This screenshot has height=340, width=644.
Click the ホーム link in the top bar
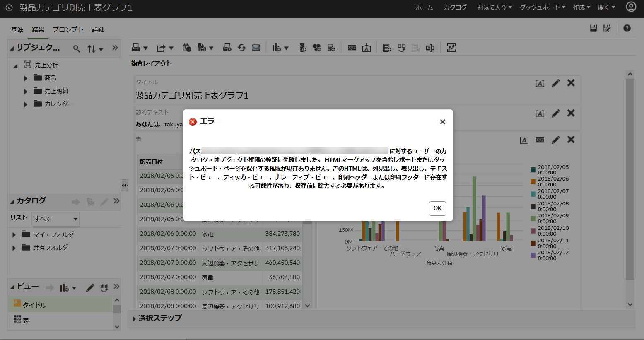click(x=424, y=7)
